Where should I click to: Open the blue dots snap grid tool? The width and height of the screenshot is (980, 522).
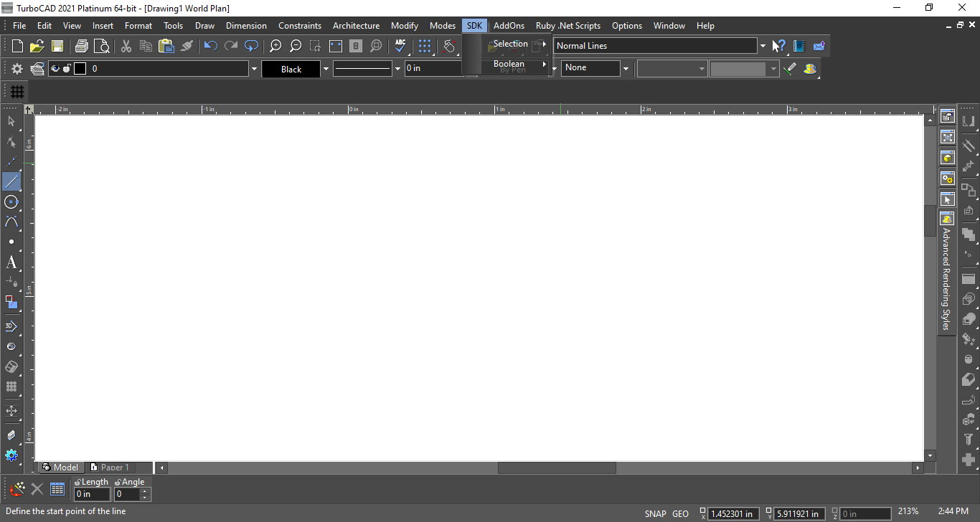[x=425, y=46]
